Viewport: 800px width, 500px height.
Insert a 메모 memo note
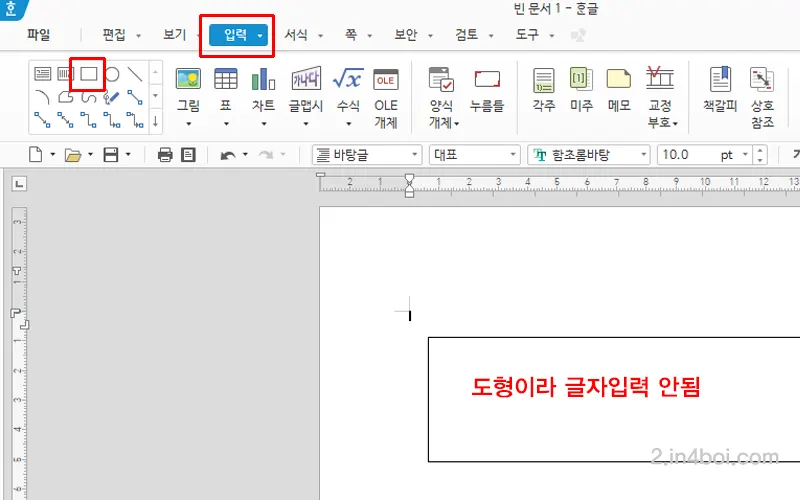pos(619,90)
